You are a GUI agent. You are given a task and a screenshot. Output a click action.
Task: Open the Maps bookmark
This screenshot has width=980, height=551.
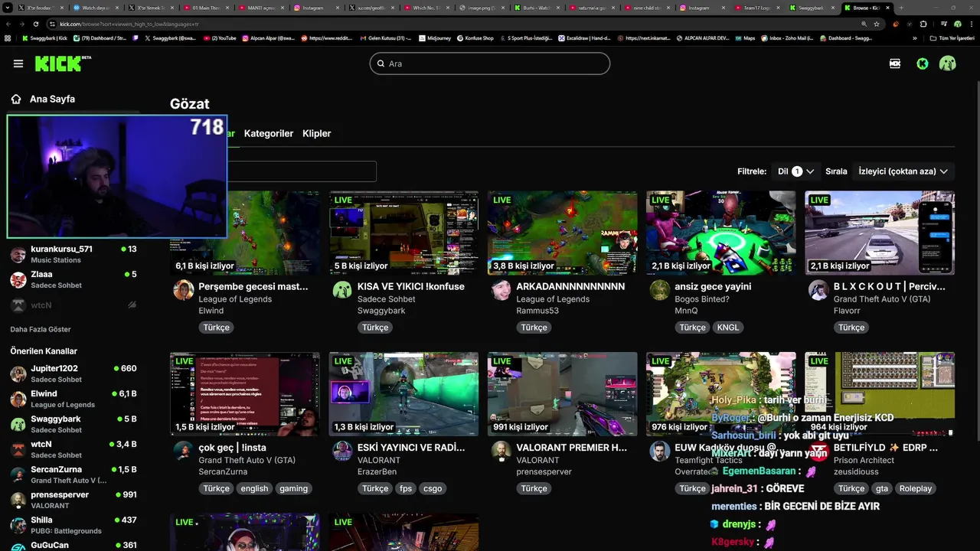click(744, 37)
